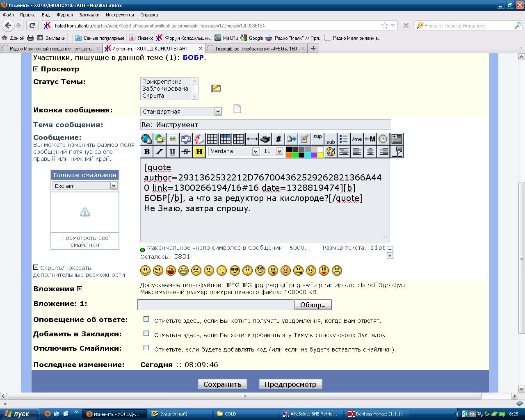Click the clock timestamp icon

tap(383, 139)
